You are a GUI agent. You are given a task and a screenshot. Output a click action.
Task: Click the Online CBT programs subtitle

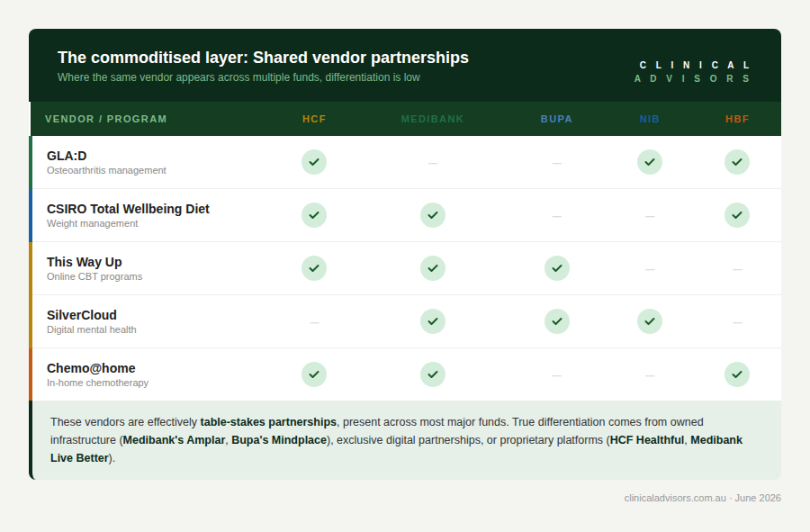[94, 277]
